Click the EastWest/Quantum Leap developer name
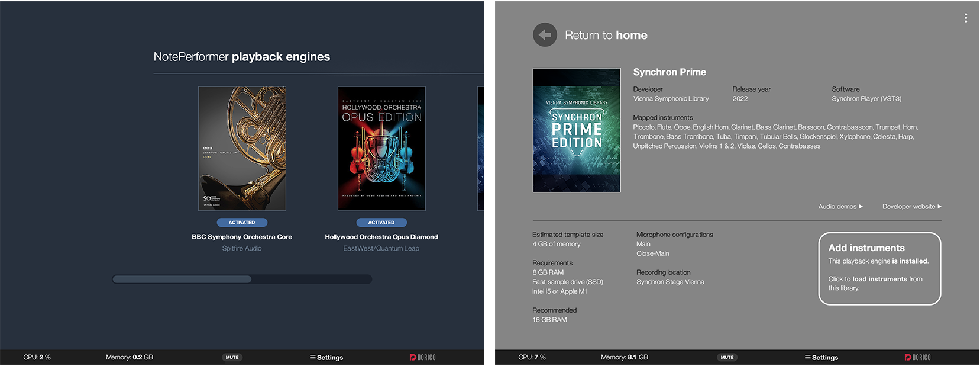 click(x=381, y=248)
